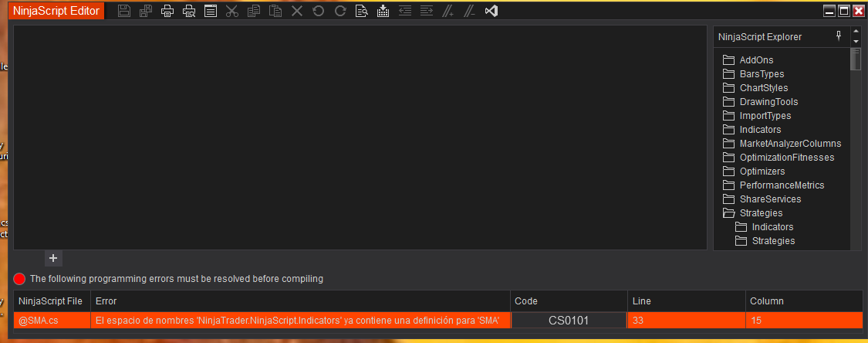Maximize the NinjaScript Editor window
Image resolution: width=868 pixels, height=343 pixels.
(x=843, y=11)
